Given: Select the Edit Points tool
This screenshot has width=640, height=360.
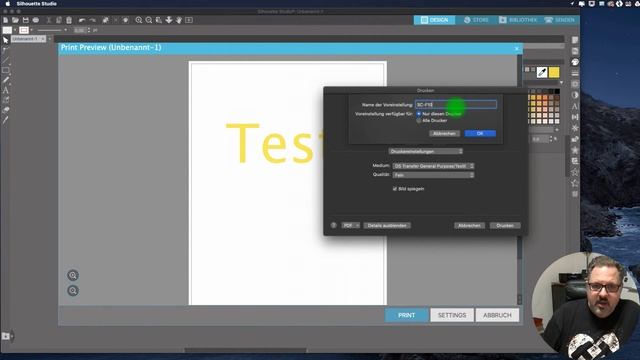Looking at the screenshot, I should pos(5,50).
